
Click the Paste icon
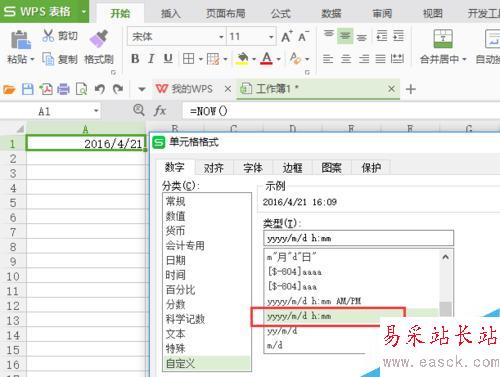[x=21, y=40]
